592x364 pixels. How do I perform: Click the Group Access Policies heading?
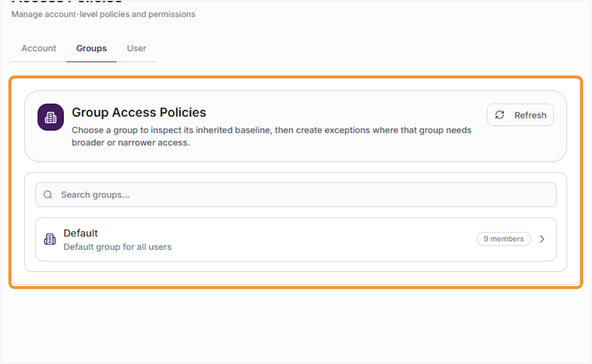tap(139, 112)
